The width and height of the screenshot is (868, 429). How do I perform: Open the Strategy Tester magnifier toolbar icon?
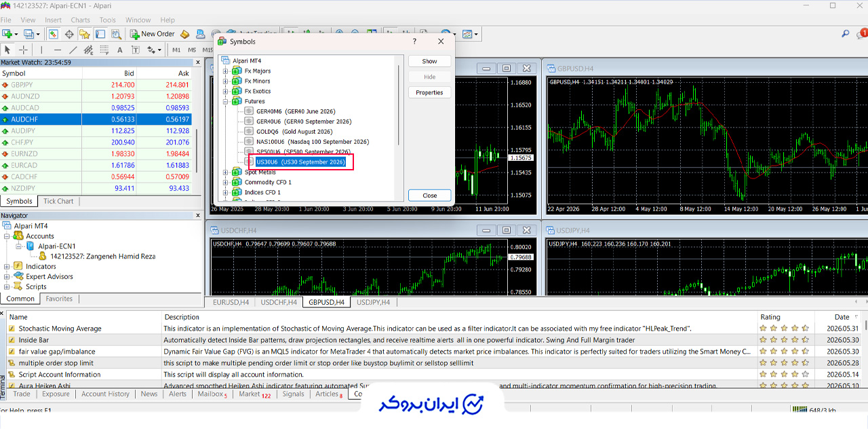point(116,34)
